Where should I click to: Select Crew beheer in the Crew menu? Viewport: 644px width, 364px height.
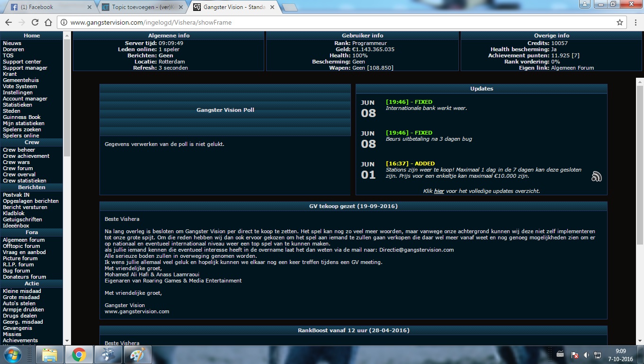(19, 150)
